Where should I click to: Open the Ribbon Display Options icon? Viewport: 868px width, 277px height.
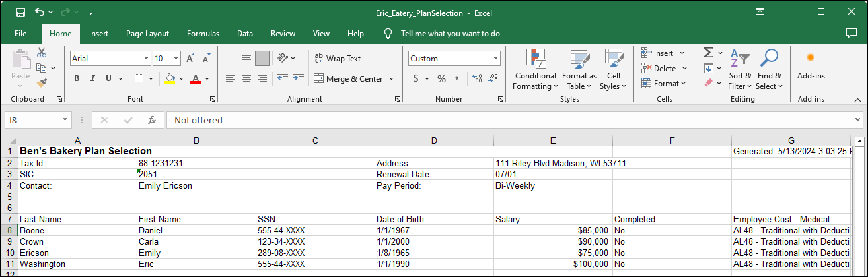coord(760,12)
